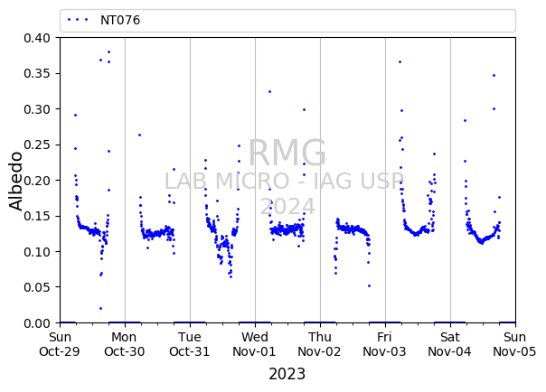This screenshot has width=546, height=392.
Task: Click the 2023 x-axis label
Action: click(287, 375)
